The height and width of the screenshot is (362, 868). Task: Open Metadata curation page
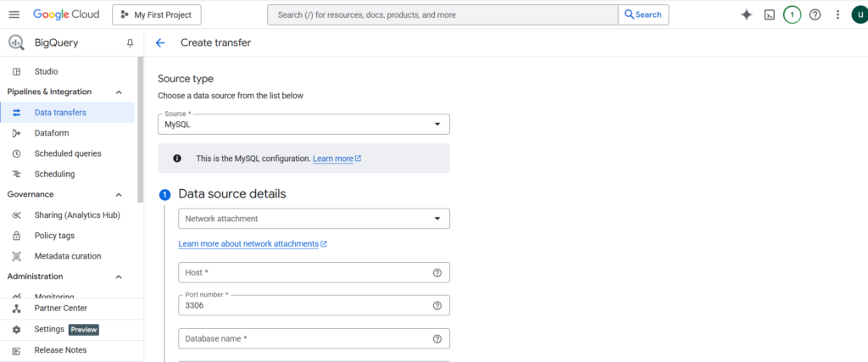(x=68, y=256)
